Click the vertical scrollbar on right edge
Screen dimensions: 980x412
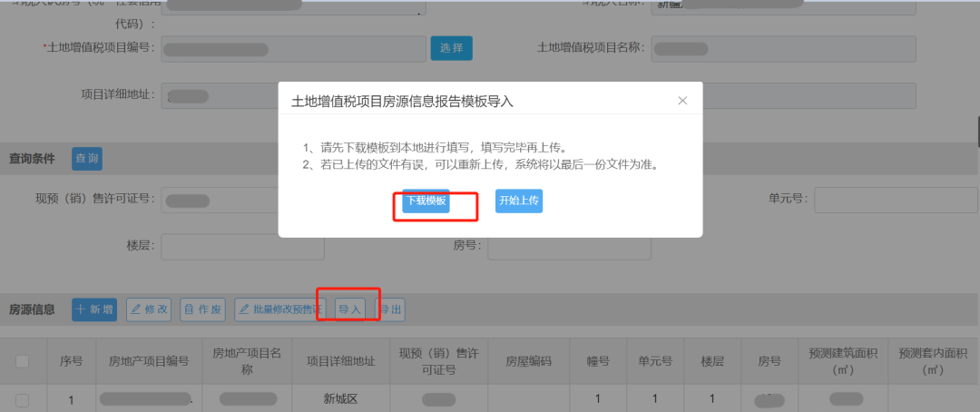(976, 132)
